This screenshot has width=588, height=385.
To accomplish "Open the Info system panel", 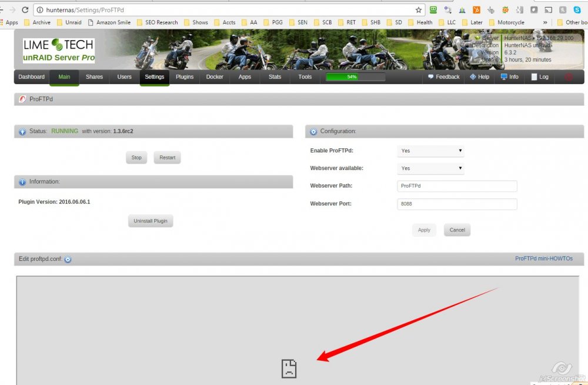I will (509, 77).
